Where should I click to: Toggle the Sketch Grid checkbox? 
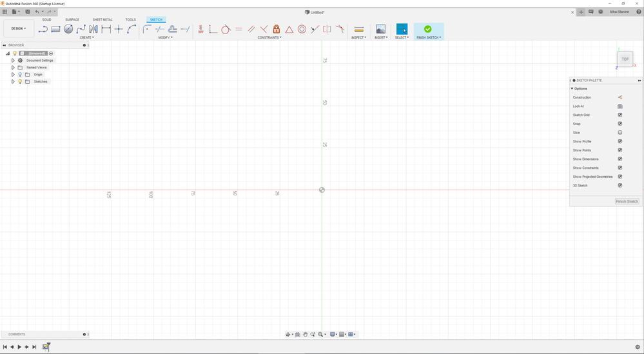point(620,115)
